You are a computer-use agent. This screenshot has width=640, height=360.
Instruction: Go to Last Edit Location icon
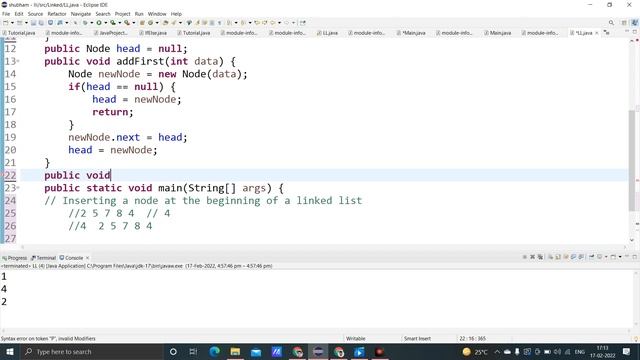coord(257,23)
